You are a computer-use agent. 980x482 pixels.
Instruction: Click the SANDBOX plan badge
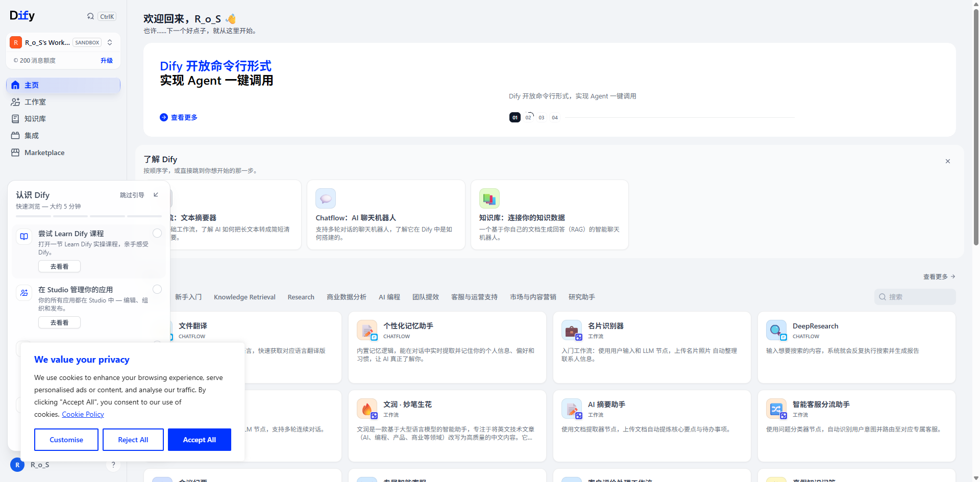[x=87, y=42]
